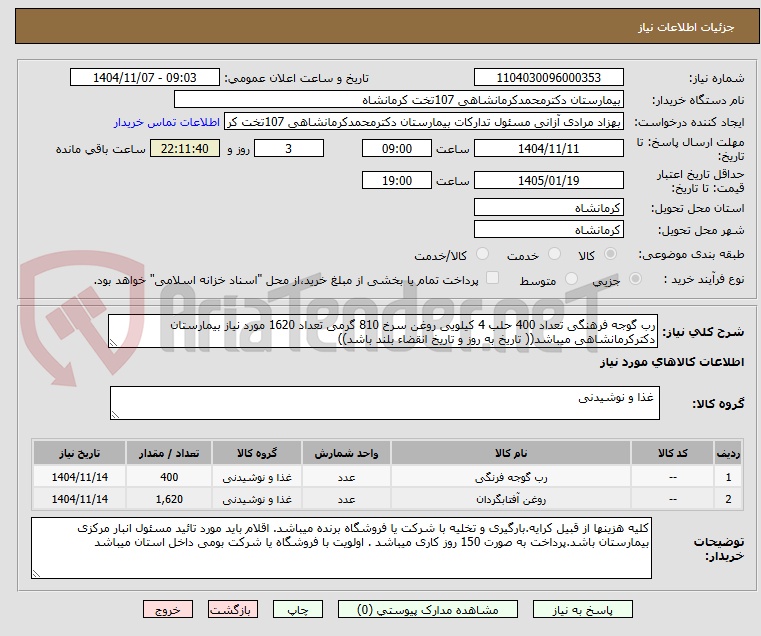Click the شهر محل تحویل field

pos(548,230)
